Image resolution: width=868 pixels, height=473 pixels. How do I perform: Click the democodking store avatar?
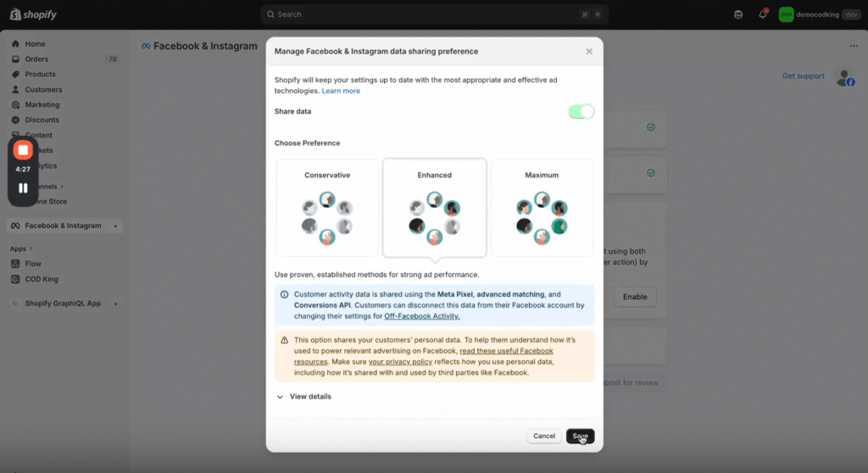(787, 14)
